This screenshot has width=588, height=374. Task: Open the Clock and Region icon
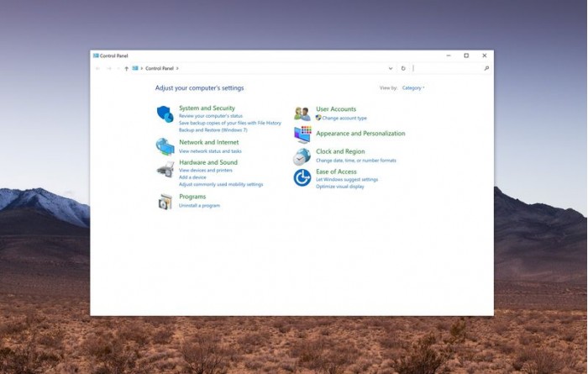302,156
